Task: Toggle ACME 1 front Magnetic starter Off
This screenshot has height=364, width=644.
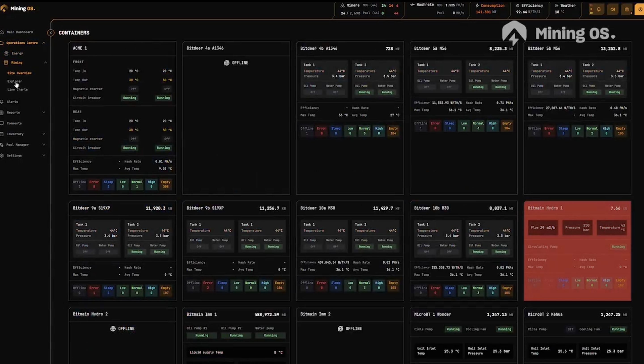Action: [x=133, y=89]
